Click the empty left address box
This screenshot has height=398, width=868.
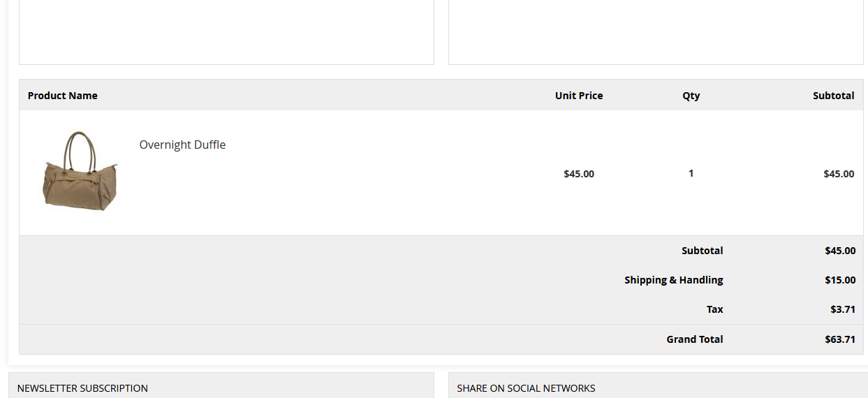click(x=226, y=31)
